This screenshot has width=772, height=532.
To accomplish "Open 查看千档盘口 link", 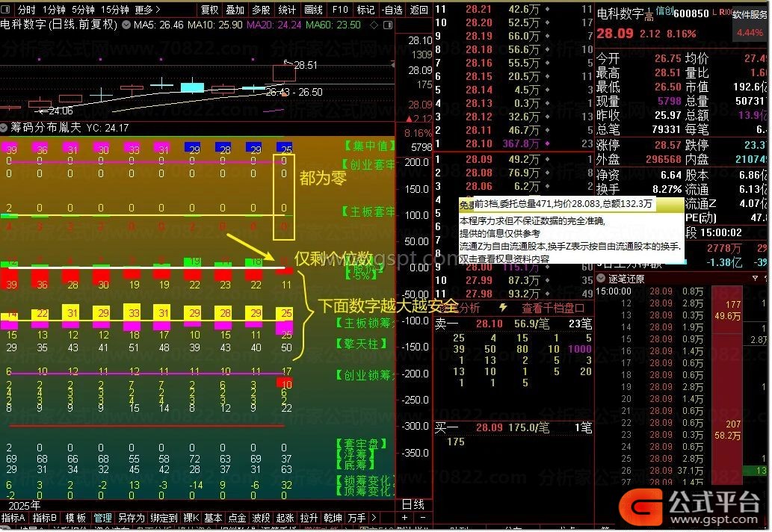I will [x=553, y=308].
